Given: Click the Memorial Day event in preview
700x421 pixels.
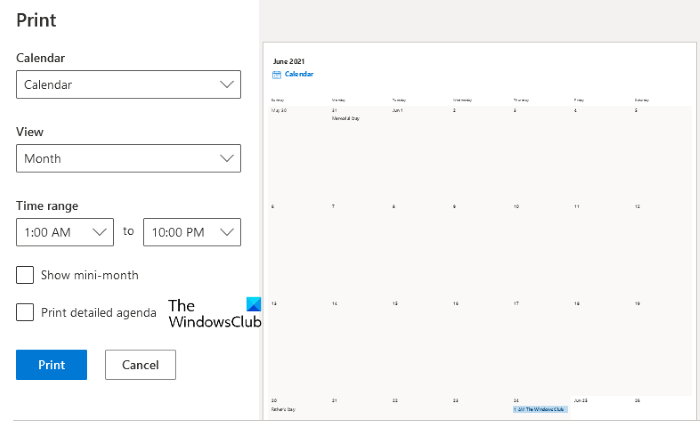Looking at the screenshot, I should point(345,118).
